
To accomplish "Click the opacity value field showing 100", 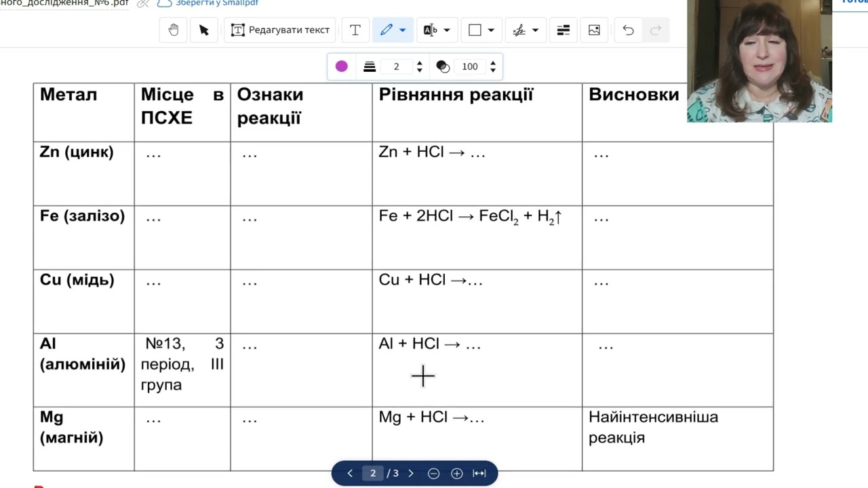I will click(x=470, y=66).
